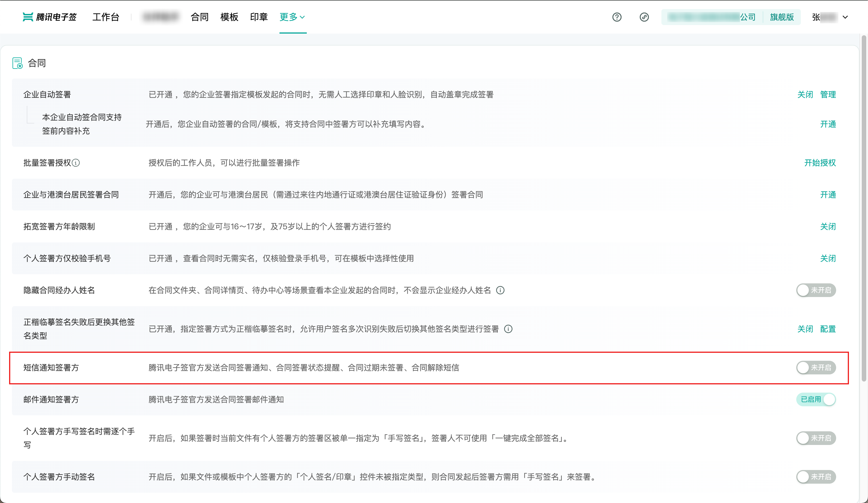Screen dimensions: 868x503
Task: Switch to the 模板 tab
Action: 229,17
